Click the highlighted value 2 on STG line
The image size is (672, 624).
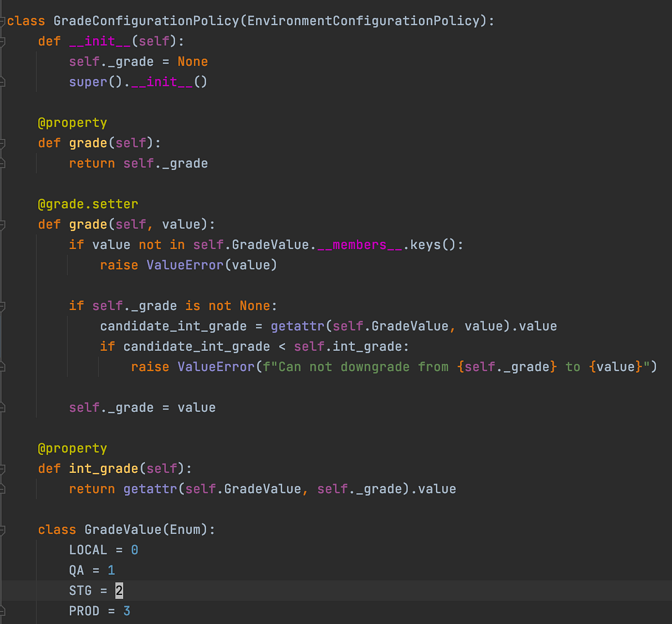tap(119, 590)
